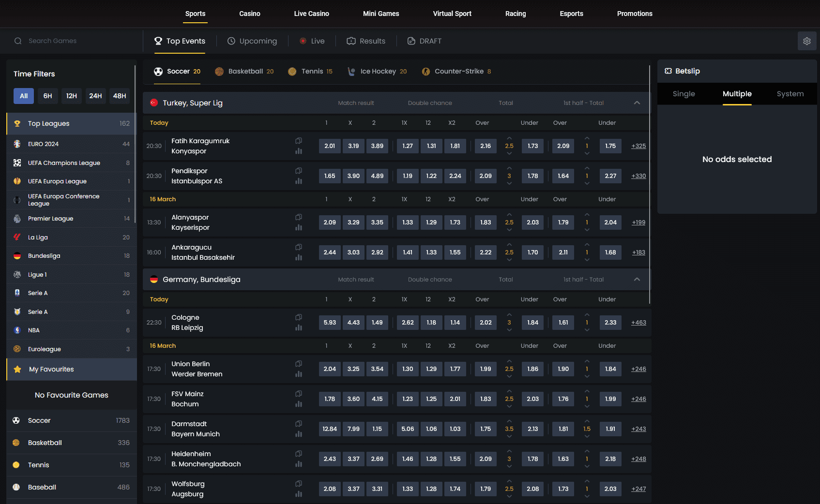Activate the Live events toggle
Viewport: 820px width, 504px height.
click(312, 41)
